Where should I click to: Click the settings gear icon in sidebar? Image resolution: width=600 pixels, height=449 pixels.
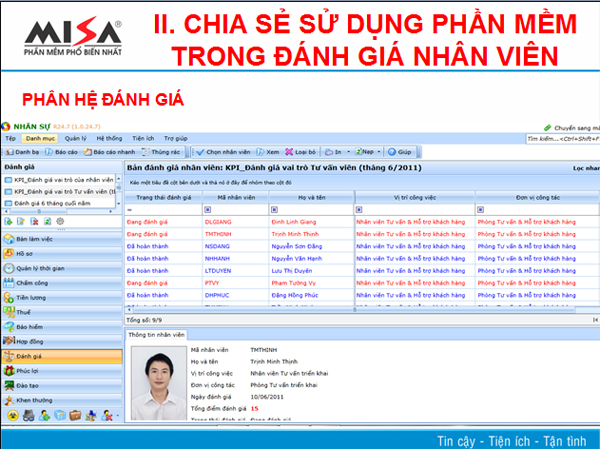(x=59, y=220)
